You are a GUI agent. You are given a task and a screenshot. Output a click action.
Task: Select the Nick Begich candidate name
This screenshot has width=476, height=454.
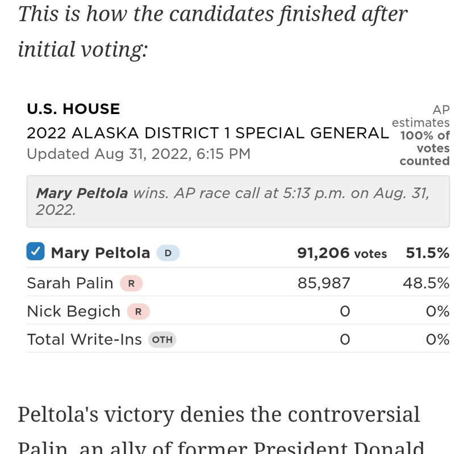[x=73, y=311]
